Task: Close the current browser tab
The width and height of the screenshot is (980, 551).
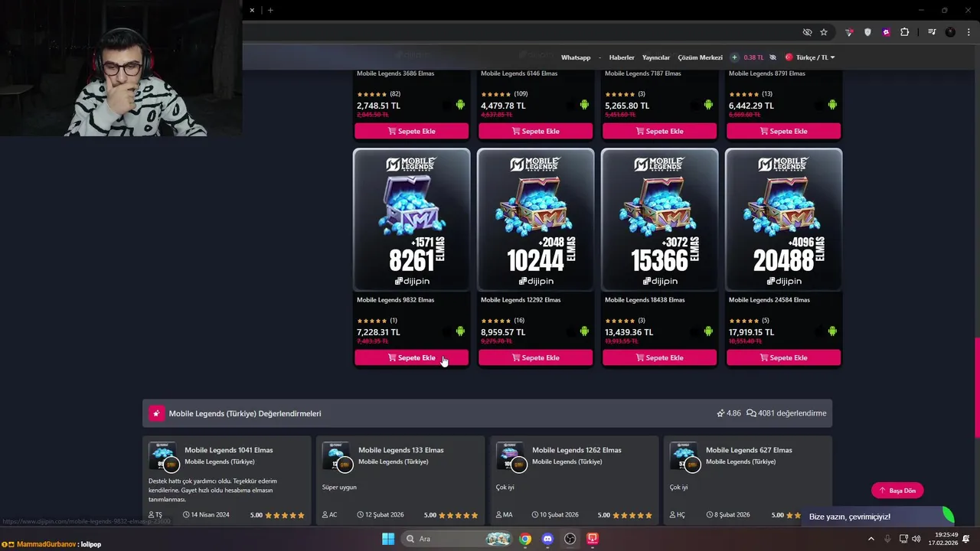Action: pos(252,10)
